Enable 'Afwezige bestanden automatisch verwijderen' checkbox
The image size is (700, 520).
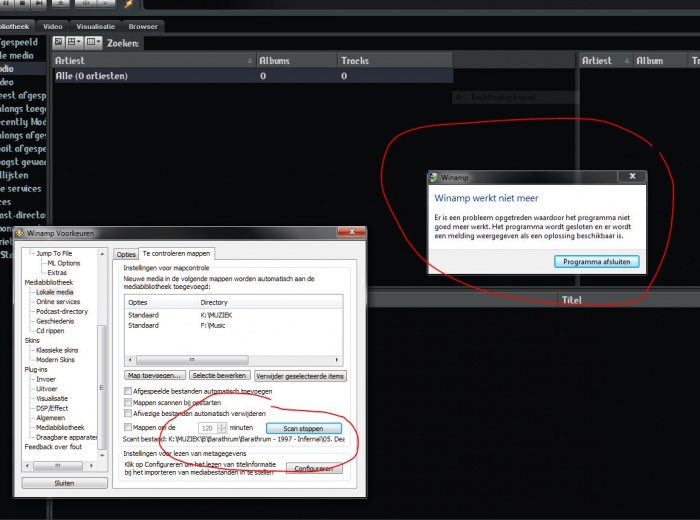pos(128,413)
